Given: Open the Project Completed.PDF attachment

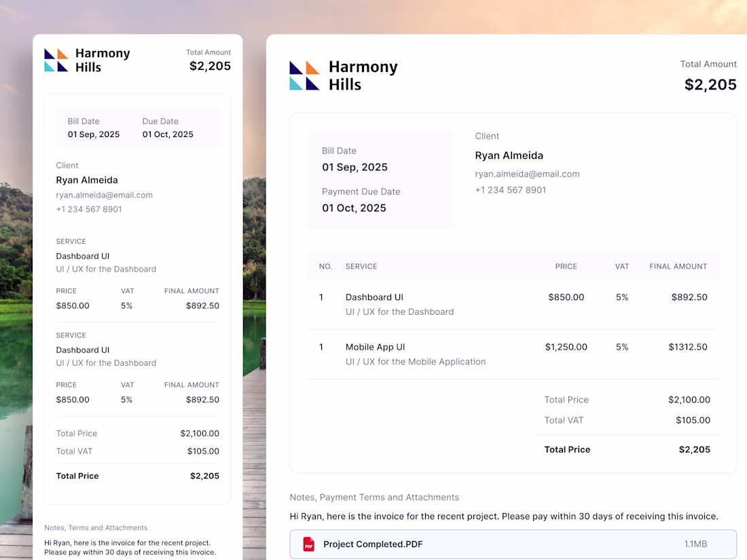Looking at the screenshot, I should (373, 544).
